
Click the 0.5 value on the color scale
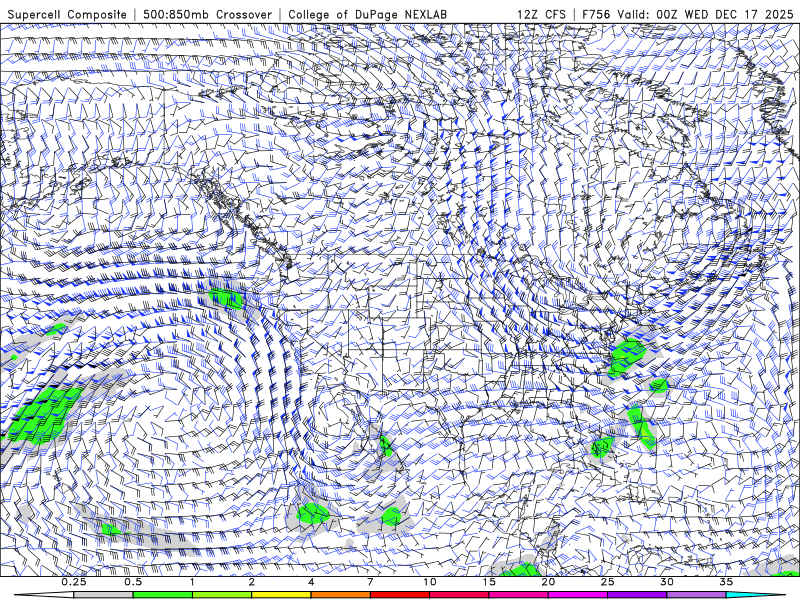tap(133, 582)
